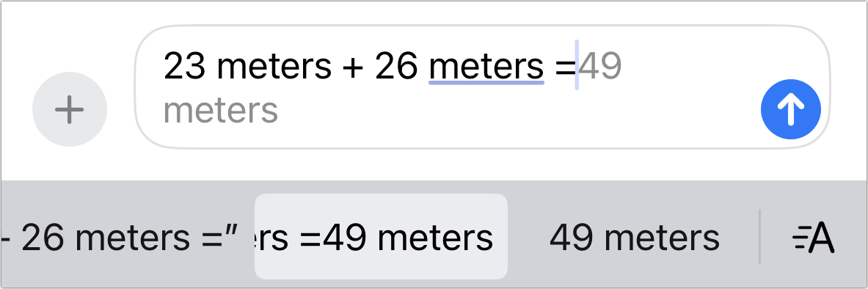Click inside the message text field

point(482,87)
